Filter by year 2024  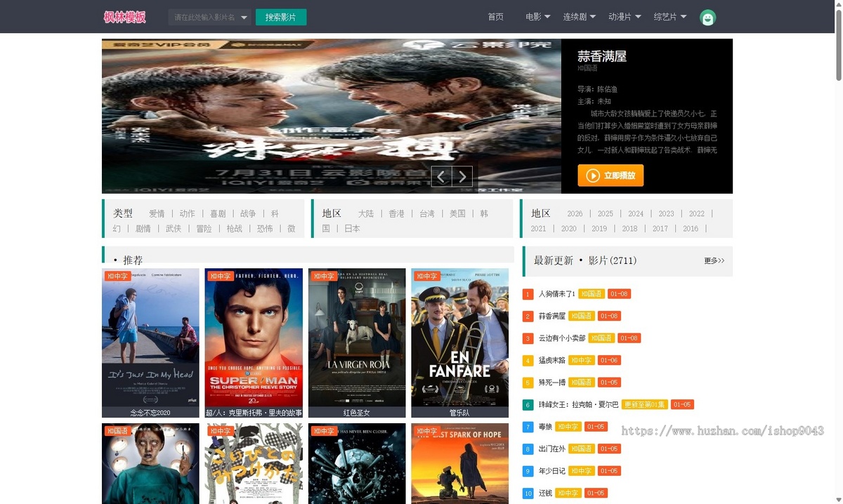636,213
